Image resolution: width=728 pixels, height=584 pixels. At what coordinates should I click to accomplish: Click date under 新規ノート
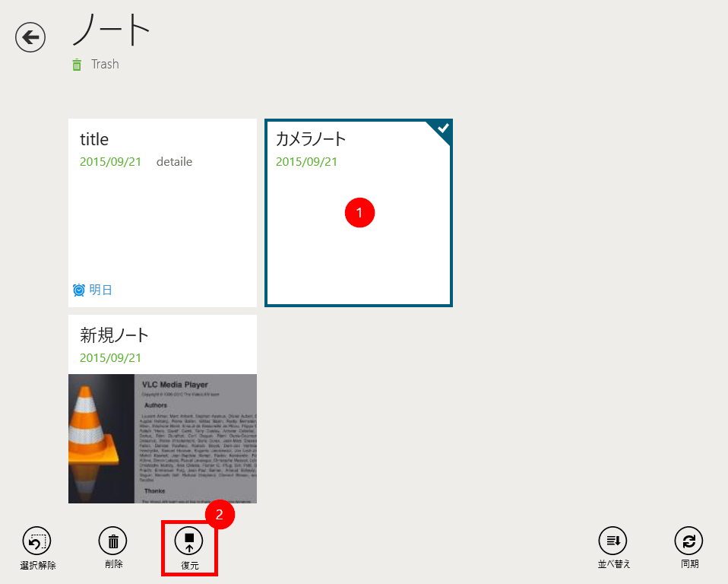pyautogui.click(x=110, y=357)
